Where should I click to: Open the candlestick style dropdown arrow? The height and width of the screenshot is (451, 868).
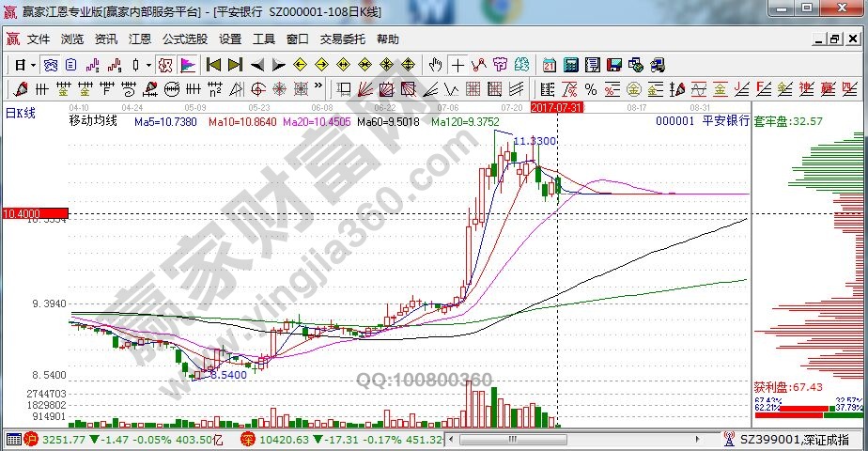click(x=148, y=65)
